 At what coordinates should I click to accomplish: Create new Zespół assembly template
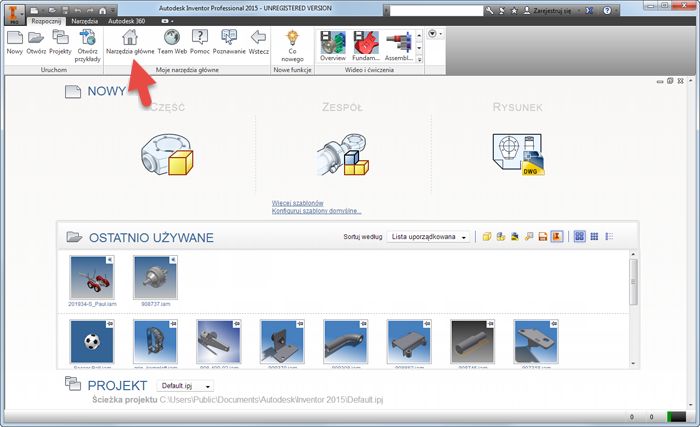tap(343, 154)
